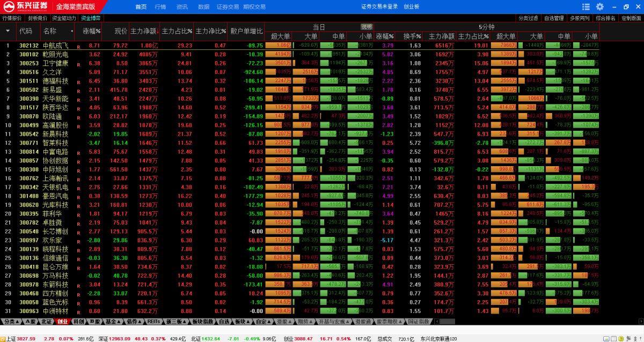This screenshot has width=644, height=342.
Task: Switch to the 行情 top menu
Action: pos(160,7)
